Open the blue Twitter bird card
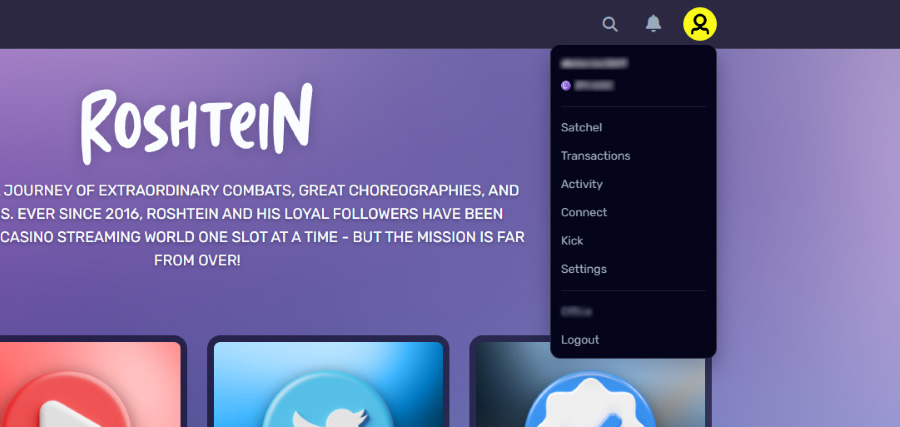This screenshot has height=427, width=900. [328, 385]
